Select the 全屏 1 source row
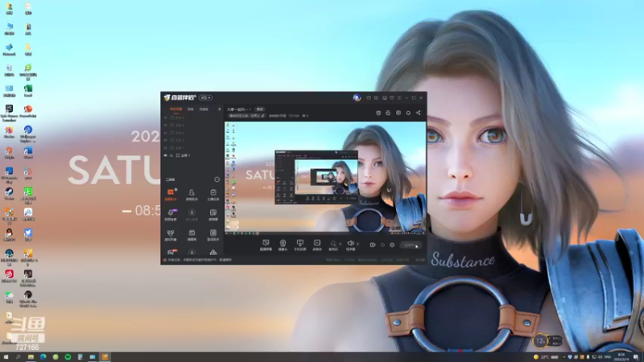This screenshot has height=362, width=644. (192, 155)
